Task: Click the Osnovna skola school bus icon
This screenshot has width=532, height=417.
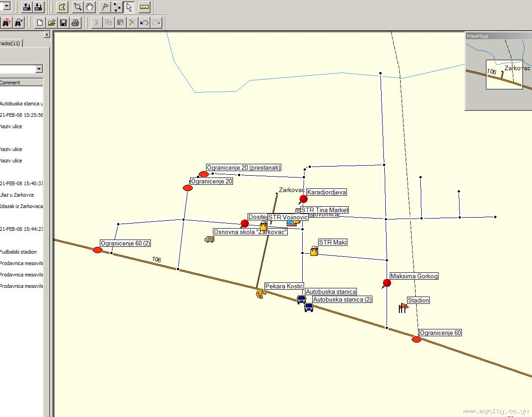Action: [x=209, y=239]
